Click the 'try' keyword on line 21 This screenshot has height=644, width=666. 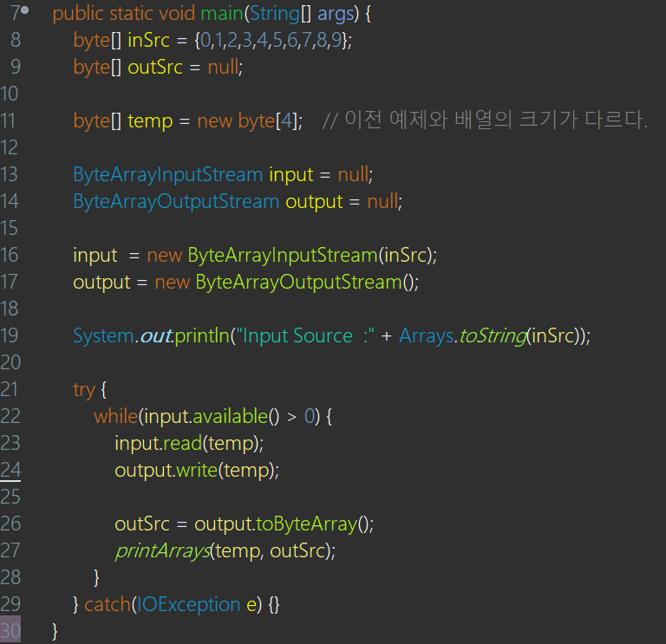[x=84, y=390]
